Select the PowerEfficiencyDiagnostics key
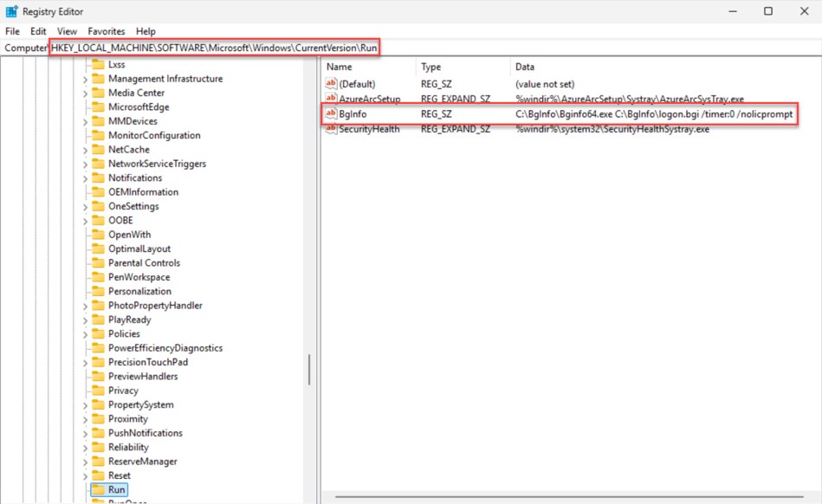This screenshot has height=504, width=822. pyautogui.click(x=165, y=348)
